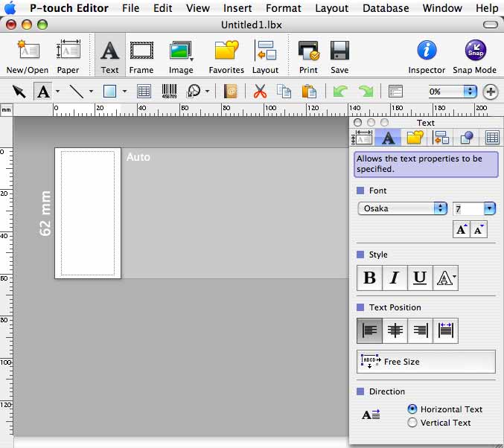Viewport: 504px width, 448px height.
Task: Expand the text tool options arrow
Action: point(57,92)
